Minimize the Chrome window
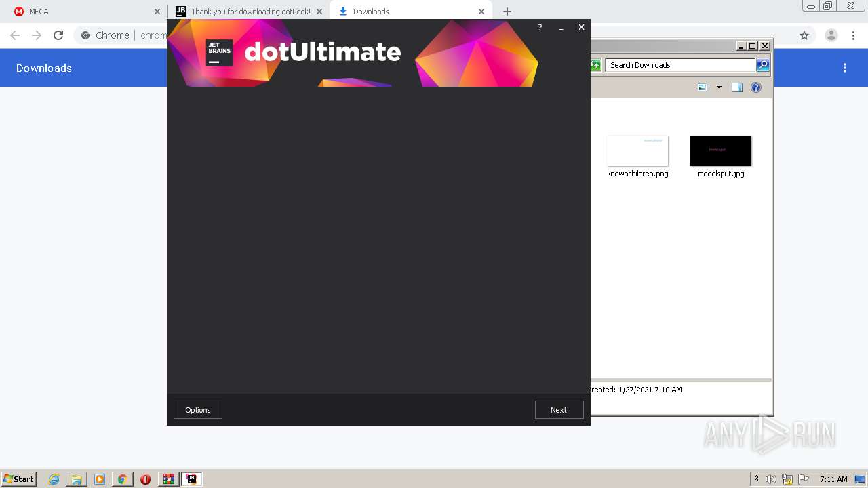 pyautogui.click(x=810, y=6)
